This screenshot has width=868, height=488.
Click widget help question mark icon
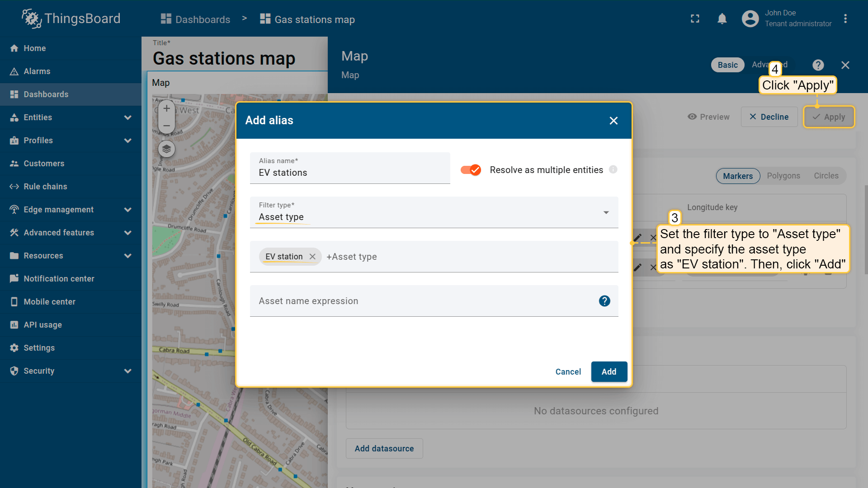click(818, 65)
